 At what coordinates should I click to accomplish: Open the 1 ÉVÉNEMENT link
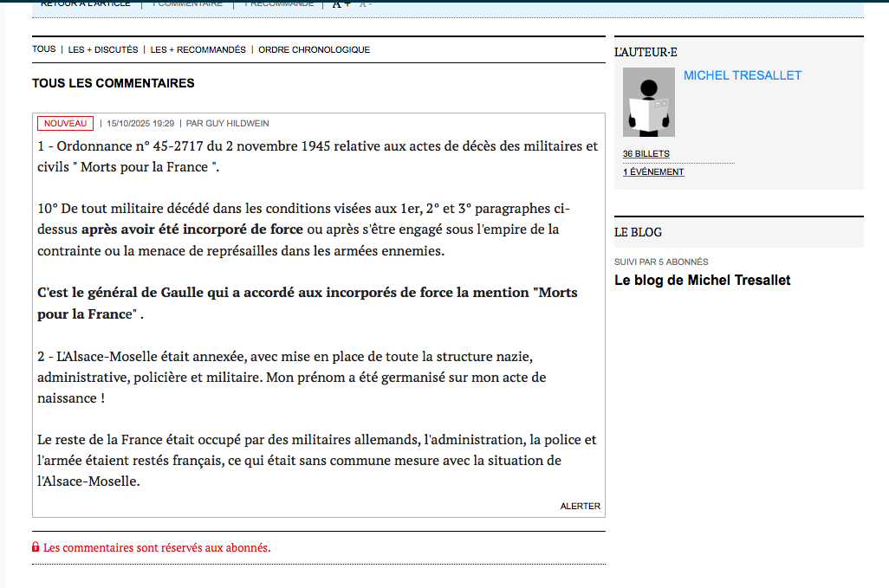[x=653, y=172]
